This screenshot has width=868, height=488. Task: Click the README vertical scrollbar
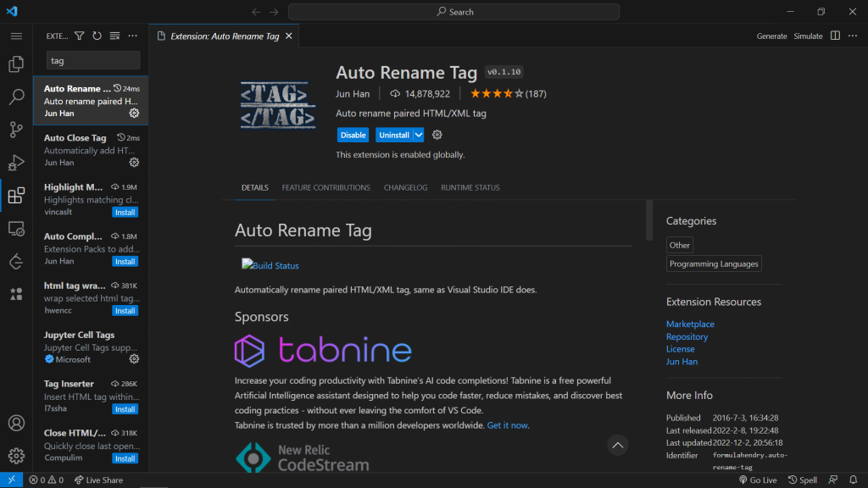(648, 220)
